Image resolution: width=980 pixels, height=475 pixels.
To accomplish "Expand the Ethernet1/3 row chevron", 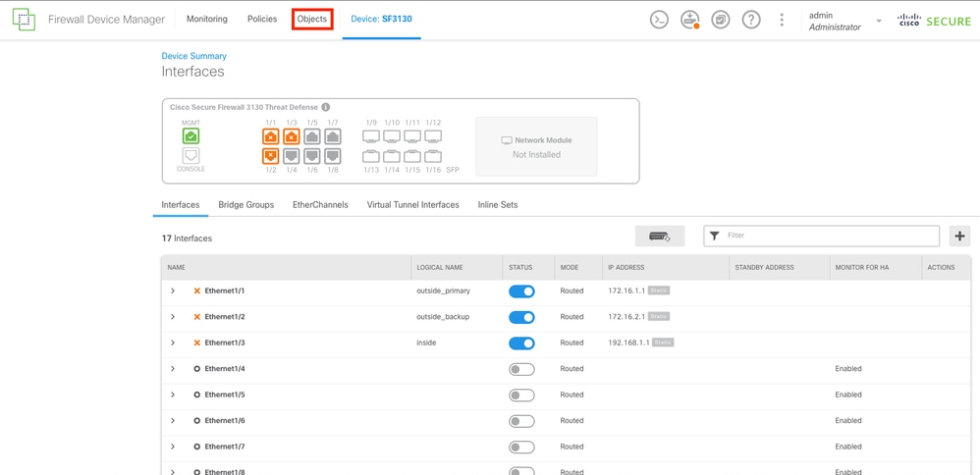I will point(173,343).
